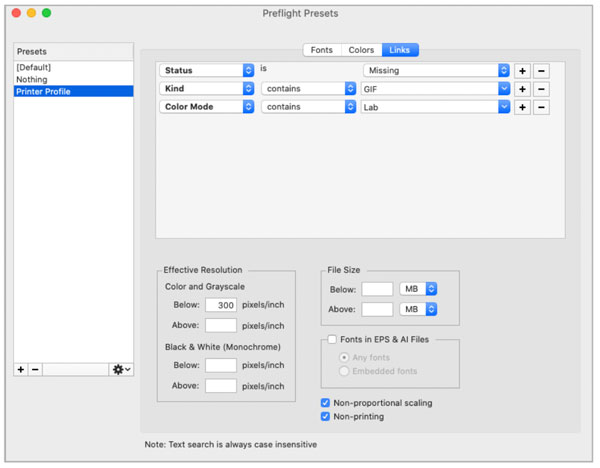Remove the Color Mode rule row
This screenshot has height=468, width=600.
tap(541, 108)
